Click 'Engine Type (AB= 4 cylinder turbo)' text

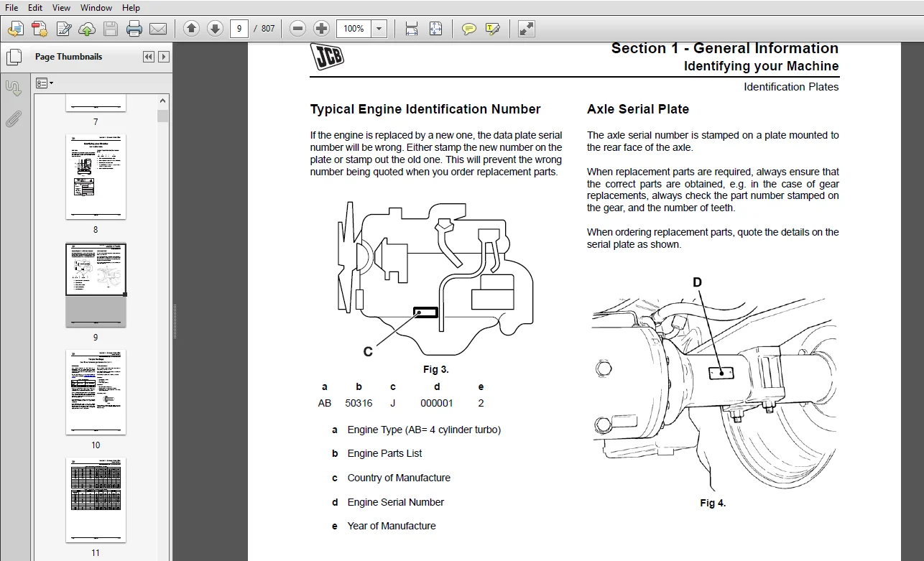click(x=424, y=430)
